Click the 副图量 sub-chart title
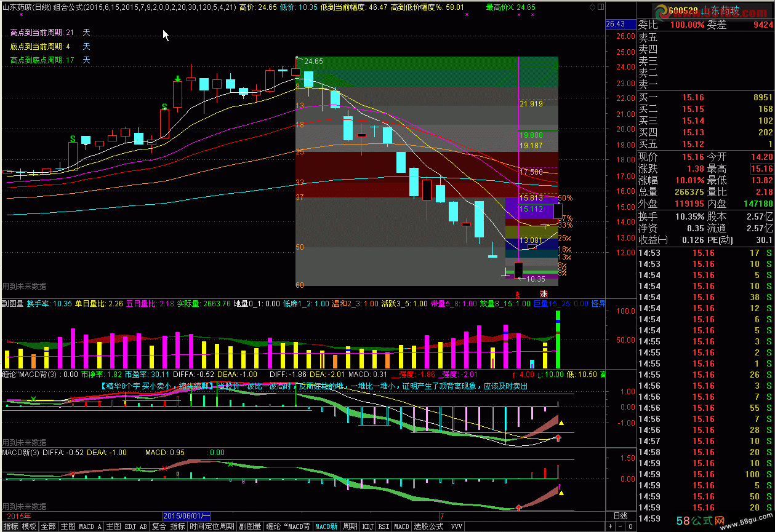The width and height of the screenshot is (775, 532). [x=13, y=303]
